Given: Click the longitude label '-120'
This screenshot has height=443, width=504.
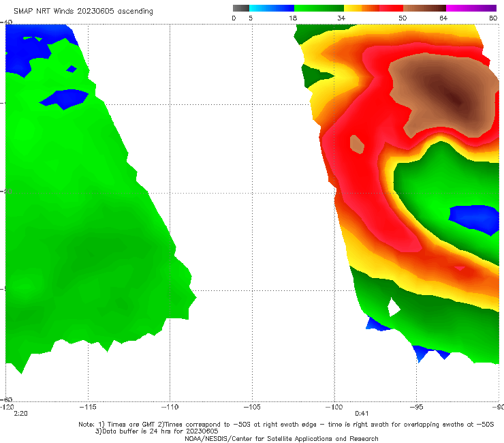Looking at the screenshot, I should point(7,407).
